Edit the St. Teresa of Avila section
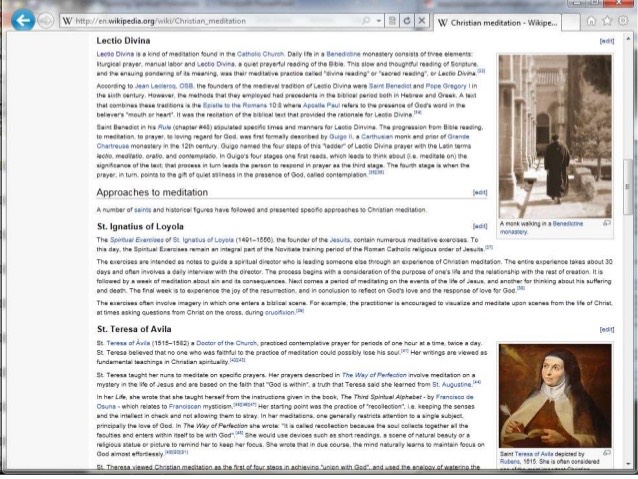This screenshot has height=479, width=638. coord(607,330)
